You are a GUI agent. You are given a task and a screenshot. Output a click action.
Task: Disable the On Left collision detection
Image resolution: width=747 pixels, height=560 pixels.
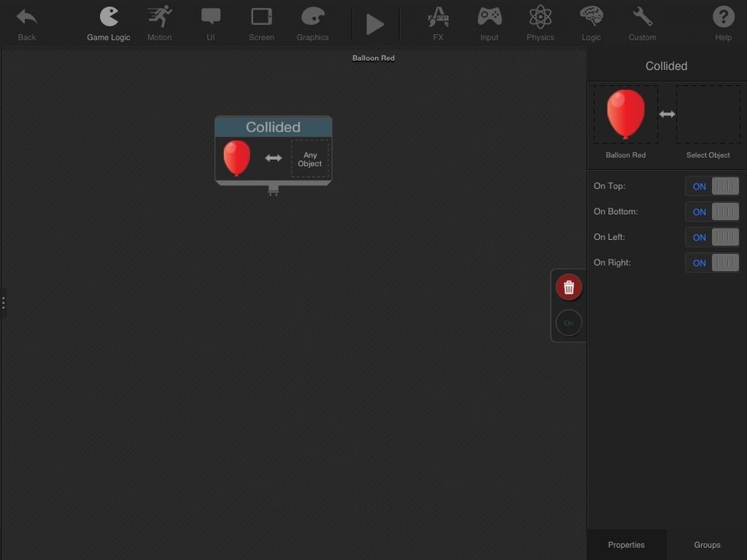(712, 236)
